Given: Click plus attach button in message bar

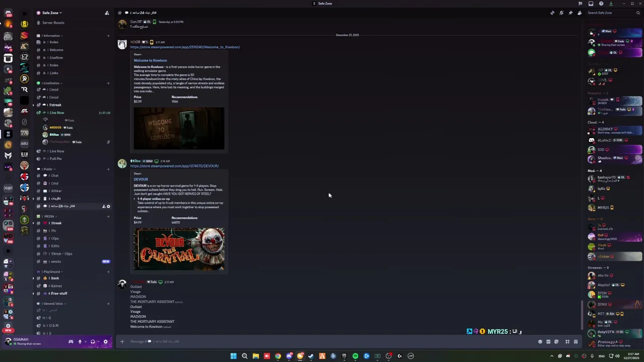Looking at the screenshot, I should [122, 342].
